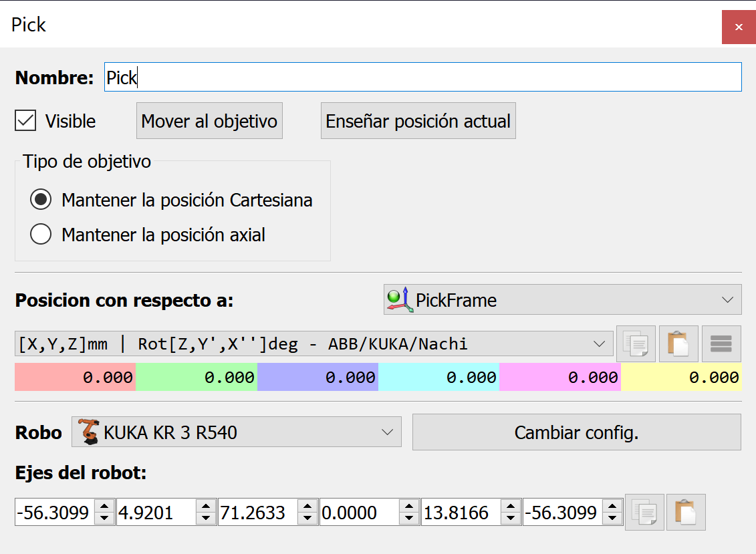The width and height of the screenshot is (756, 554).
Task: Paste the Cartesian position values icon
Action: [x=678, y=344]
